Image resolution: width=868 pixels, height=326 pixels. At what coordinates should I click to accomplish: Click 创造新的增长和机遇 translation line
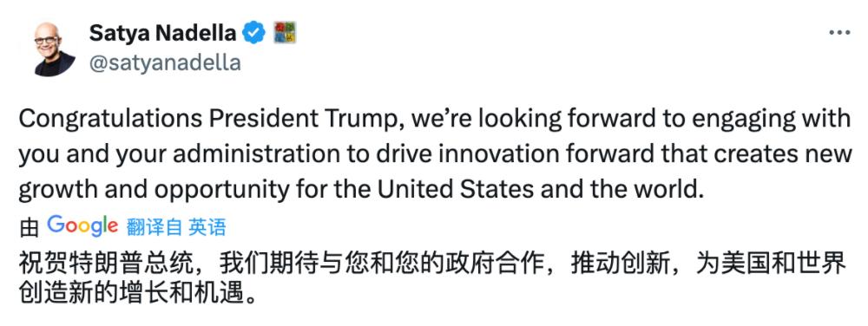(132, 293)
